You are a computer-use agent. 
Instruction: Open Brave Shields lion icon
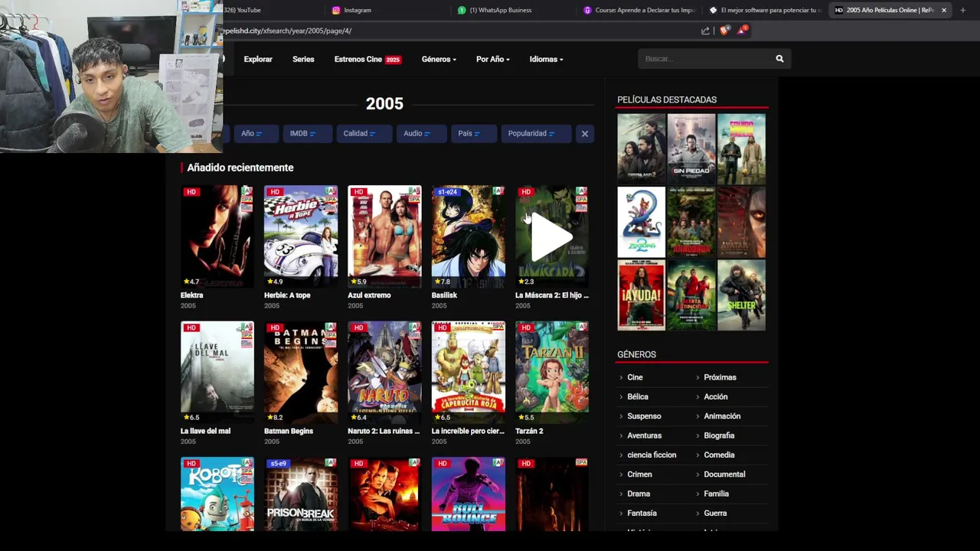pos(724,31)
